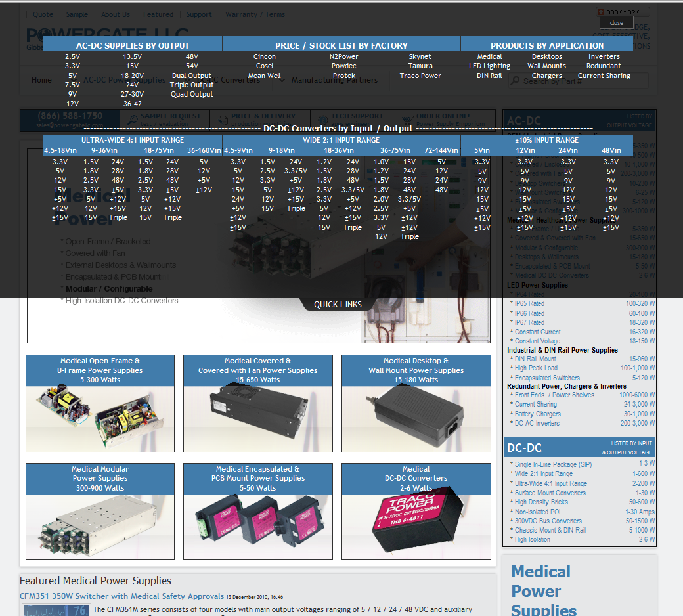Open Single In-Line Package (SIP) link

tap(553, 464)
